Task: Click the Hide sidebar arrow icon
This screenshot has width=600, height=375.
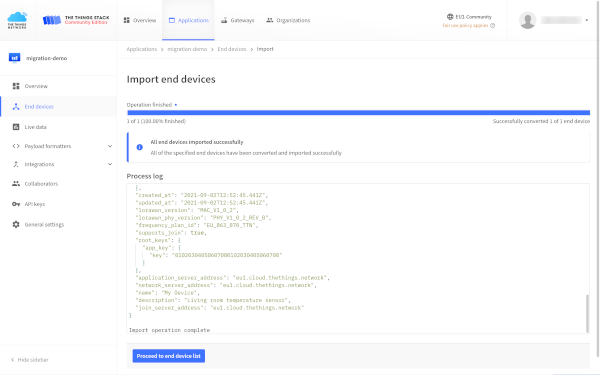Action: (x=12, y=360)
